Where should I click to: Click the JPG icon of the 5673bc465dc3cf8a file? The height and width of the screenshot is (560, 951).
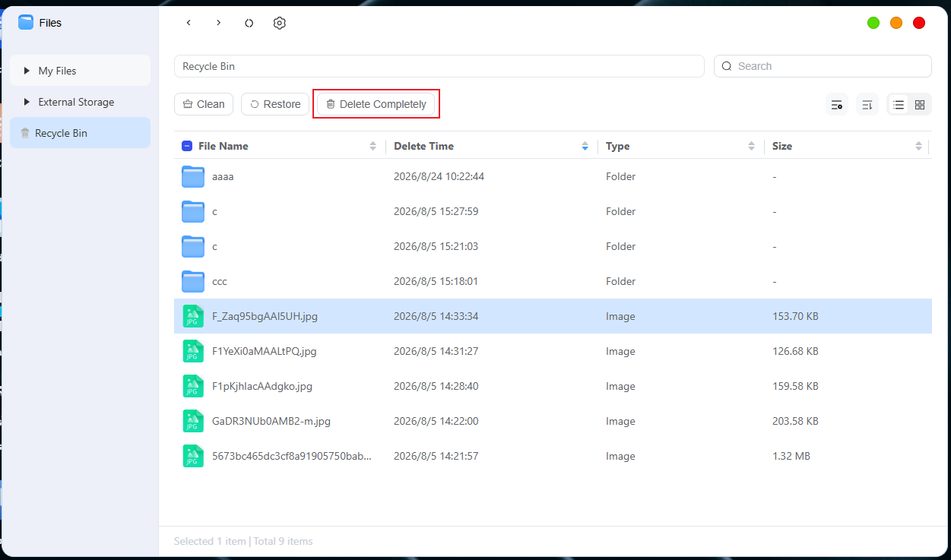tap(193, 456)
